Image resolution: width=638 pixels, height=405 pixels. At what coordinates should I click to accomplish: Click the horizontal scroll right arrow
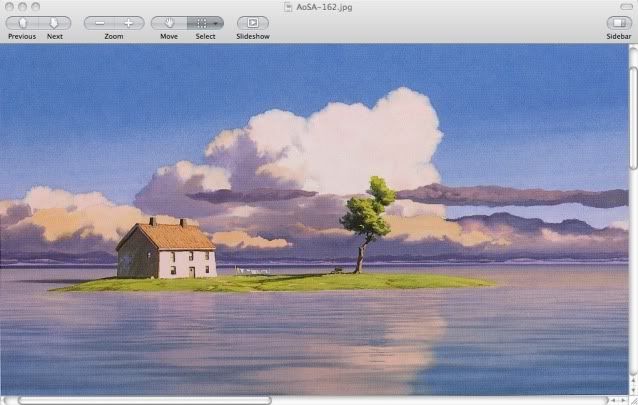click(622, 401)
